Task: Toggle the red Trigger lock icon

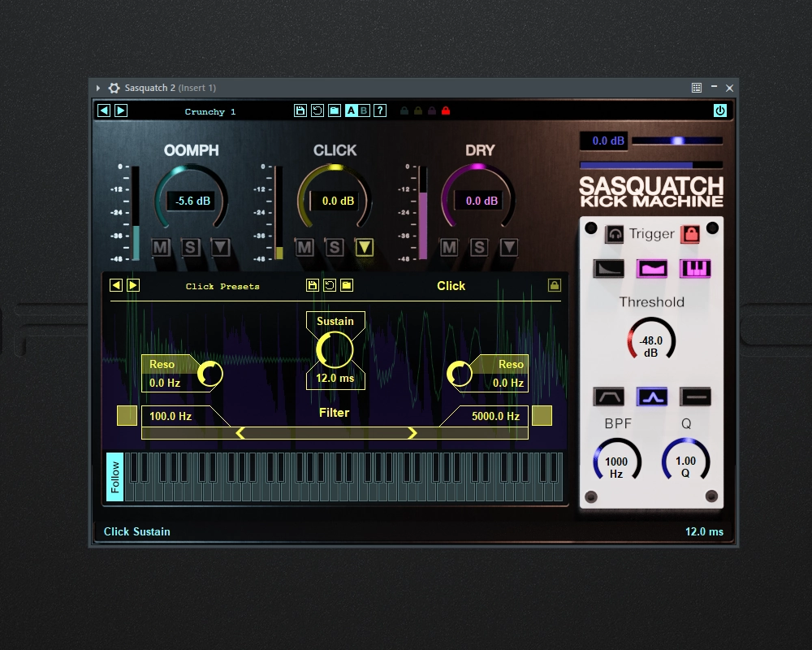Action: pyautogui.click(x=690, y=234)
